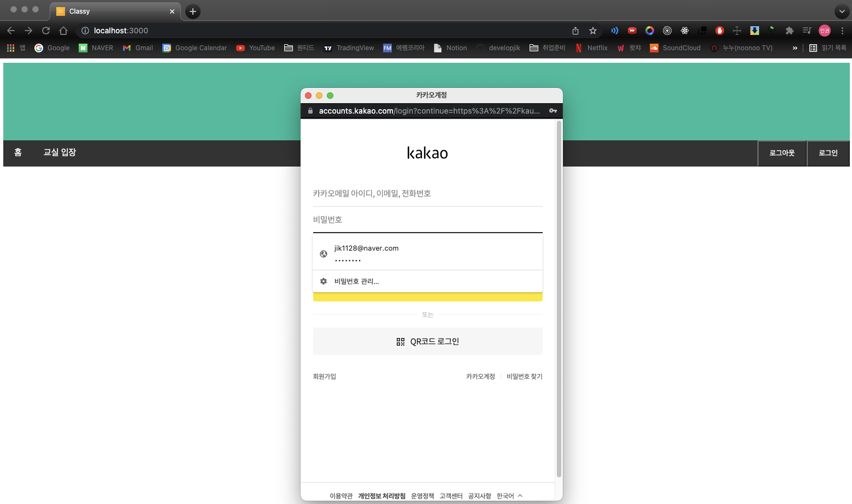852x504 pixels.
Task: Open 이용약관 footer link
Action: pyautogui.click(x=341, y=496)
